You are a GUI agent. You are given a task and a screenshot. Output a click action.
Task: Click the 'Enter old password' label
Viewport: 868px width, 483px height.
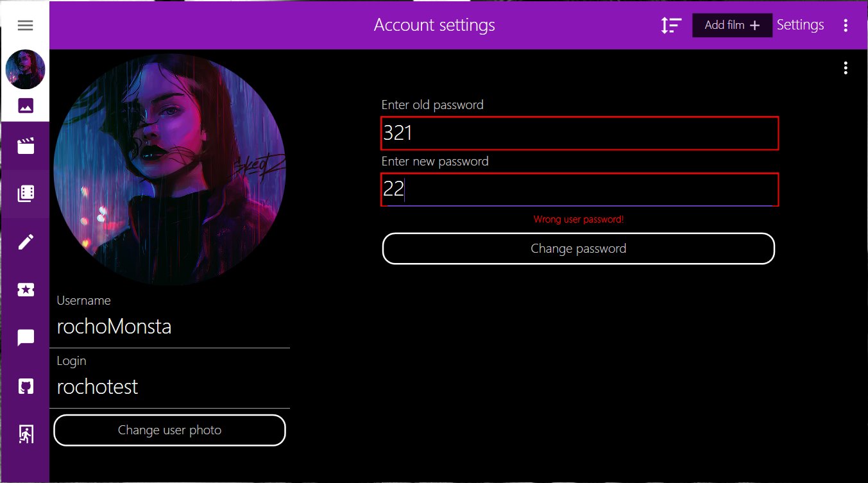[x=432, y=105]
